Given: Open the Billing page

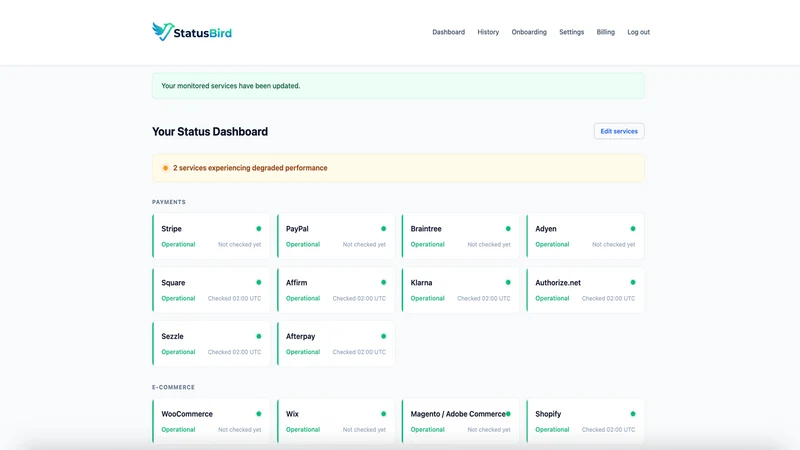Looking at the screenshot, I should tap(606, 32).
